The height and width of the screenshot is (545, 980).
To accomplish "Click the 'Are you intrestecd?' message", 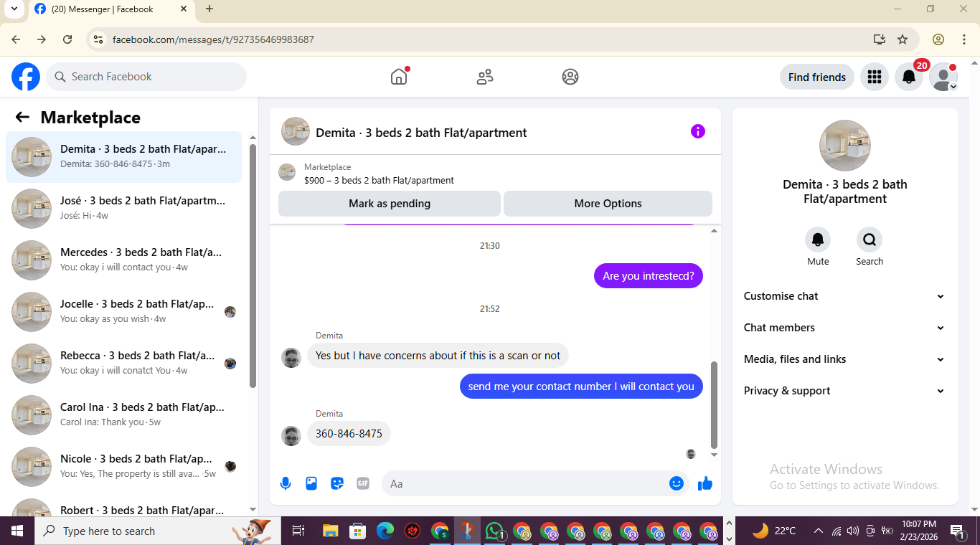I will click(x=649, y=276).
